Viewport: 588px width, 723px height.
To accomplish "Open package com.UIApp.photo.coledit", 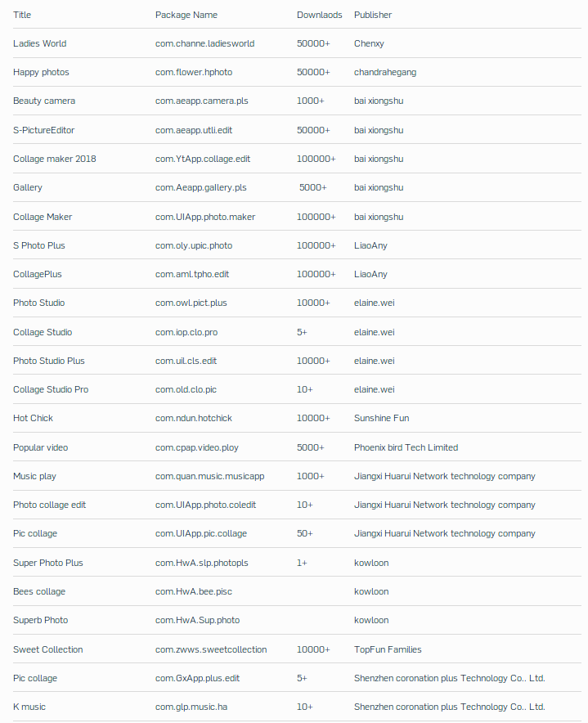I will coord(205,505).
